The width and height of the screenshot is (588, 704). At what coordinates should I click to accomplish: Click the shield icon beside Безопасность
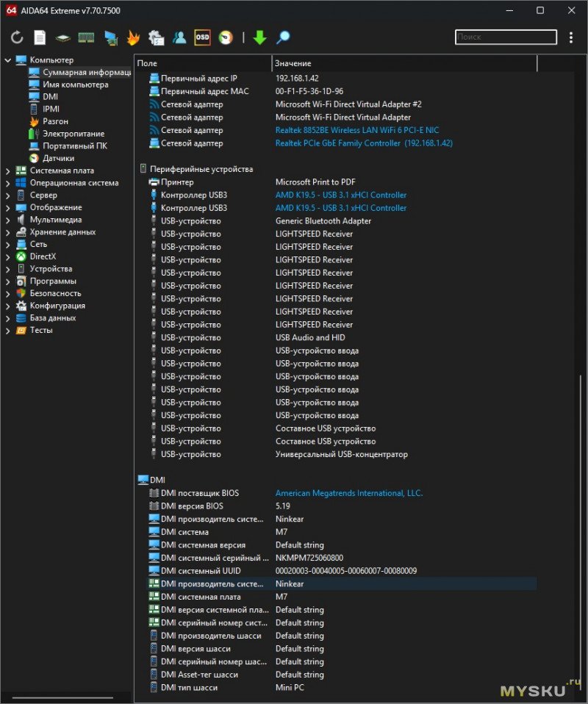click(x=21, y=293)
